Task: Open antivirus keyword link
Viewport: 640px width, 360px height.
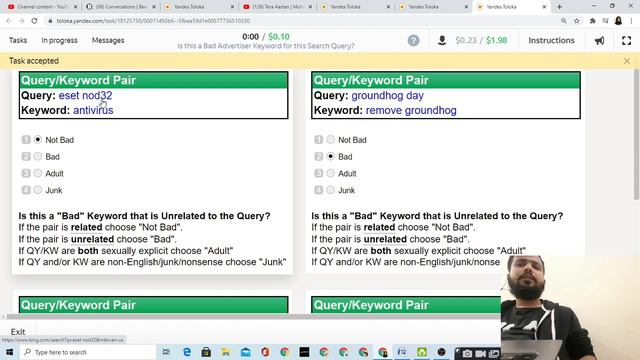Action: pyautogui.click(x=93, y=110)
